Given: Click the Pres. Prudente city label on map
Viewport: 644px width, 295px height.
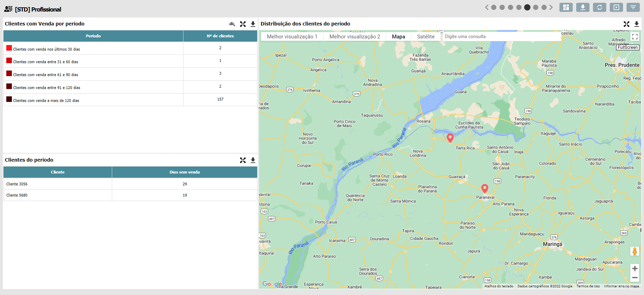Looking at the screenshot, I should pos(622,65).
